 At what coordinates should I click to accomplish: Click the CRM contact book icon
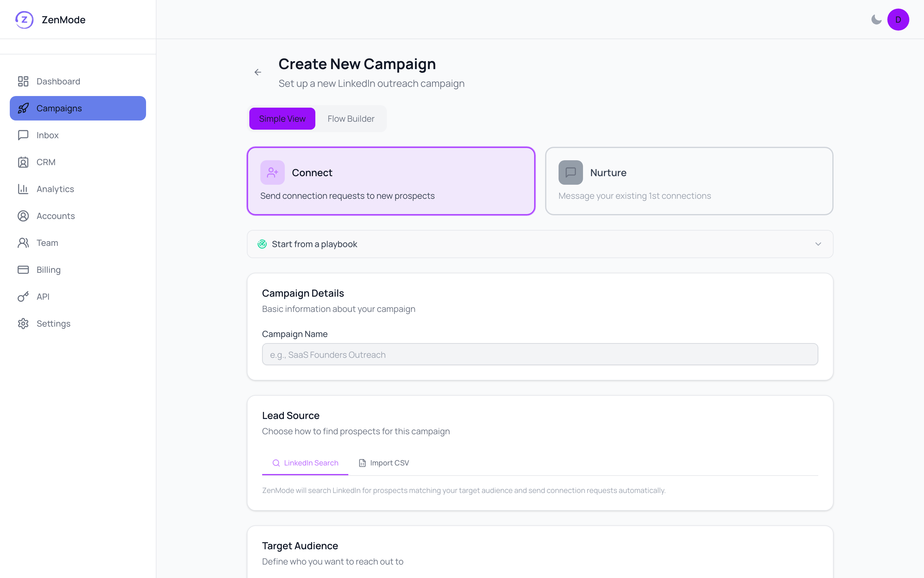point(23,162)
